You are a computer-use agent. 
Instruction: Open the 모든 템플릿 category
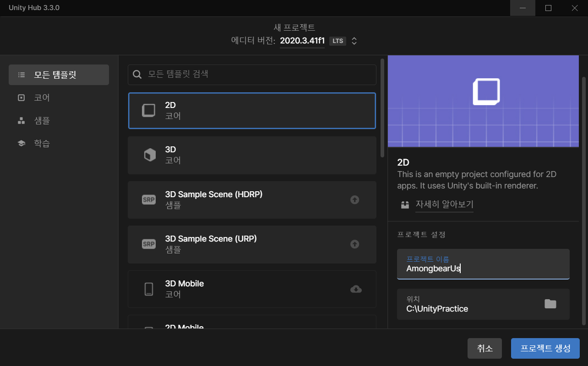(x=59, y=75)
